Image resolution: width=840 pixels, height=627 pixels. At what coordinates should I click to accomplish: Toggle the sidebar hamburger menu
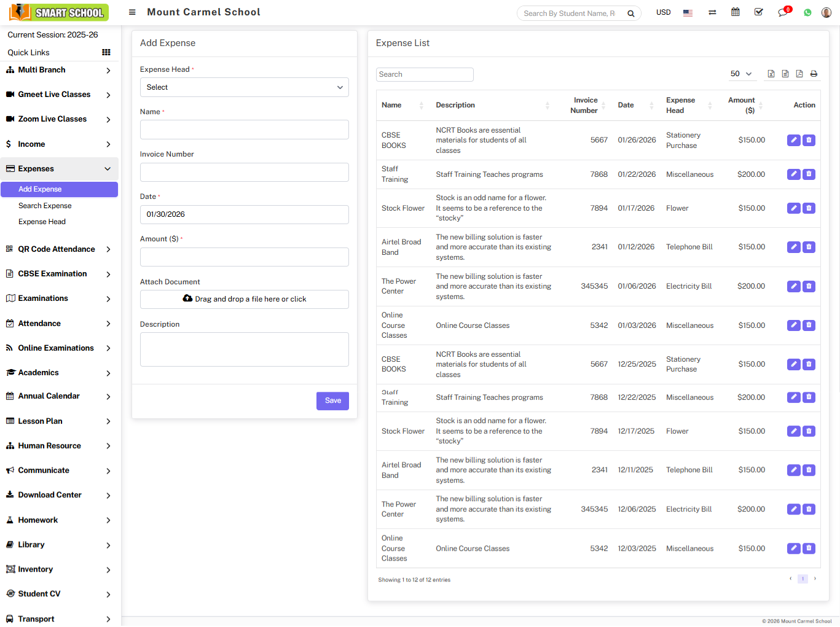pos(132,12)
